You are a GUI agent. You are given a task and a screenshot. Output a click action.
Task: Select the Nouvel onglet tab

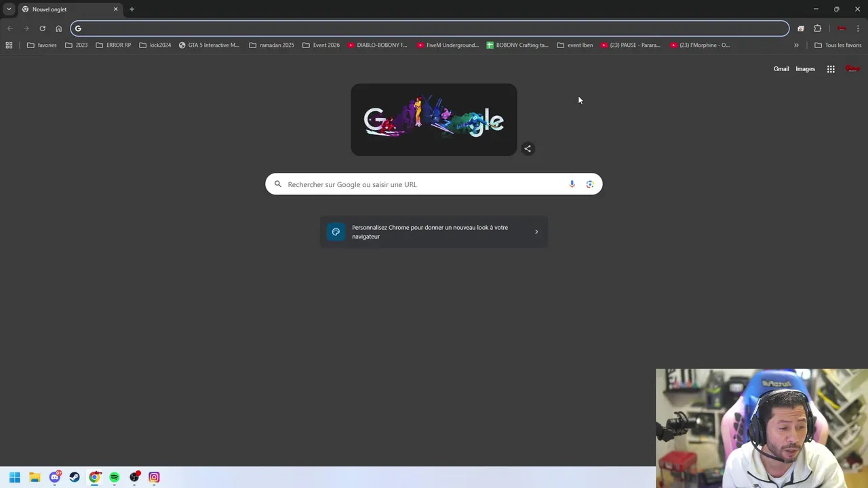coord(70,9)
